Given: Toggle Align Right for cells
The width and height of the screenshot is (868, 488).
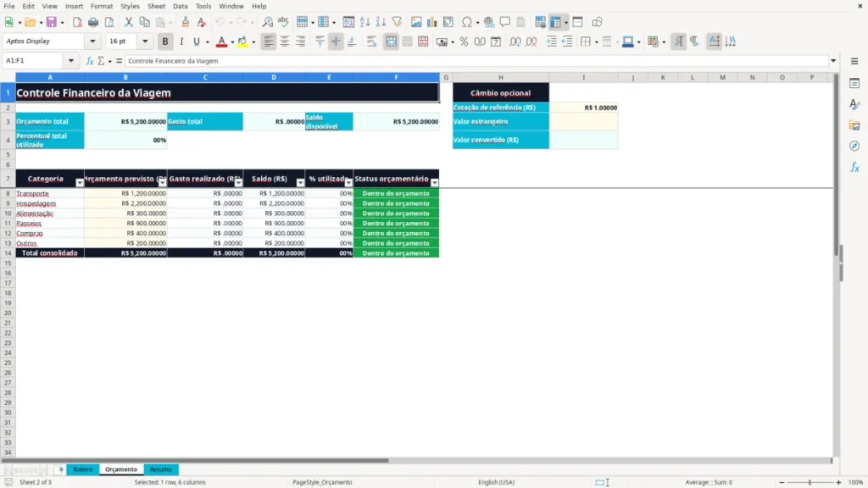Looking at the screenshot, I should coord(301,42).
